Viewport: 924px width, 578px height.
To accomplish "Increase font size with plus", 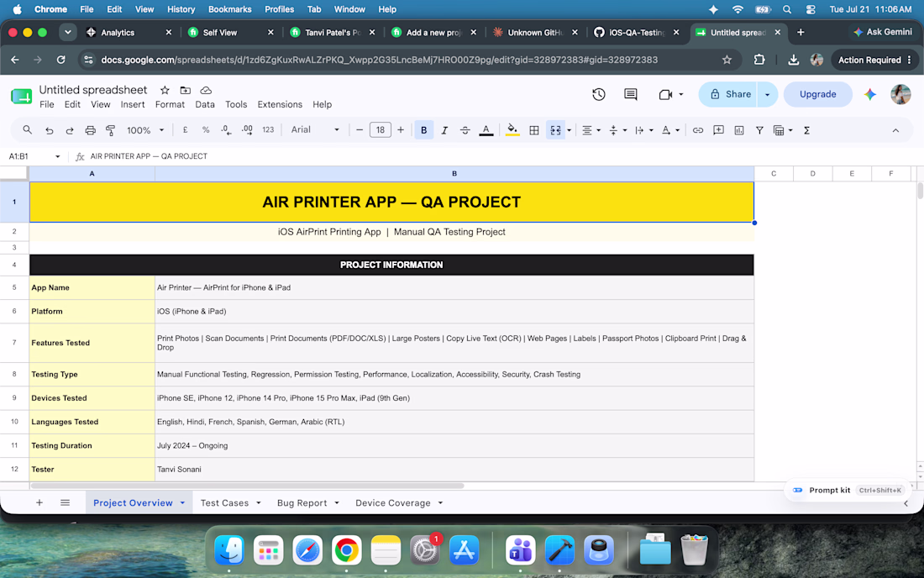I will click(x=401, y=130).
